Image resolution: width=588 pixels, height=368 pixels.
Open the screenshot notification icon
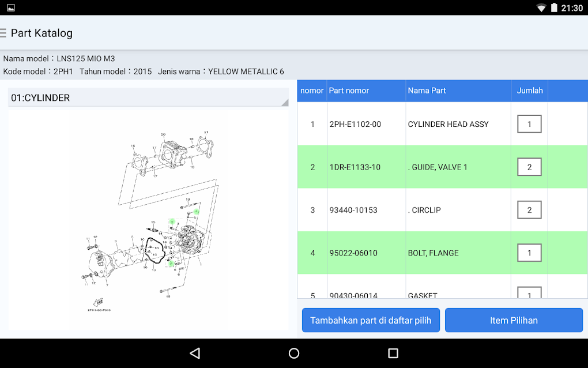10,7
